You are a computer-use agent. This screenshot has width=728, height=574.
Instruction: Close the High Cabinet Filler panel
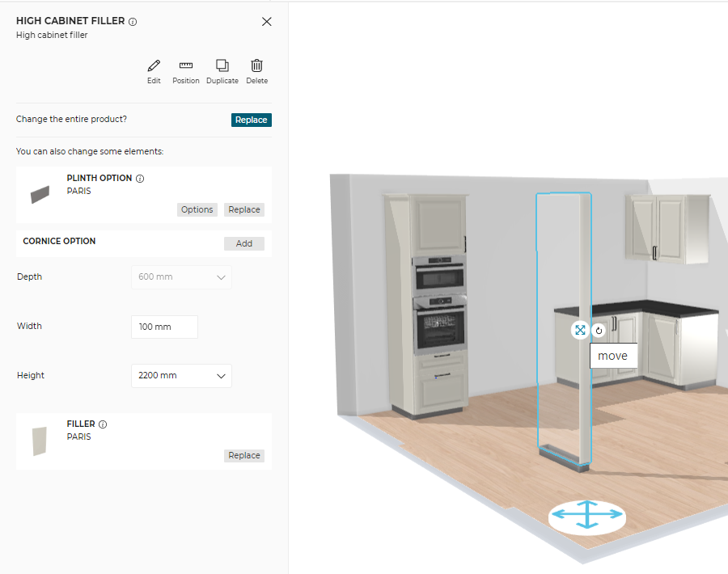pyautogui.click(x=267, y=22)
